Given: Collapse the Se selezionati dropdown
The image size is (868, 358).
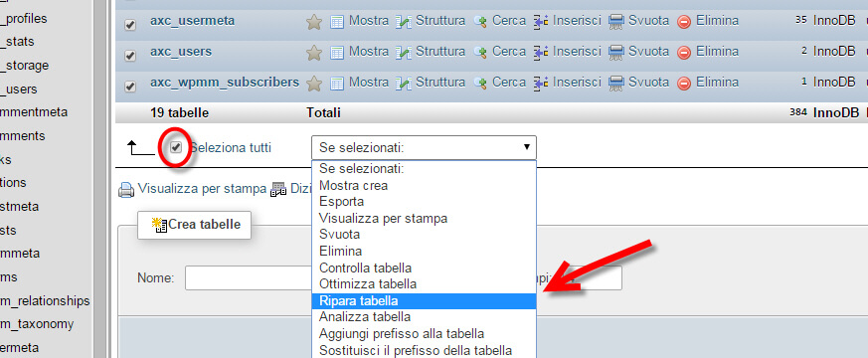Looking at the screenshot, I should point(424,148).
